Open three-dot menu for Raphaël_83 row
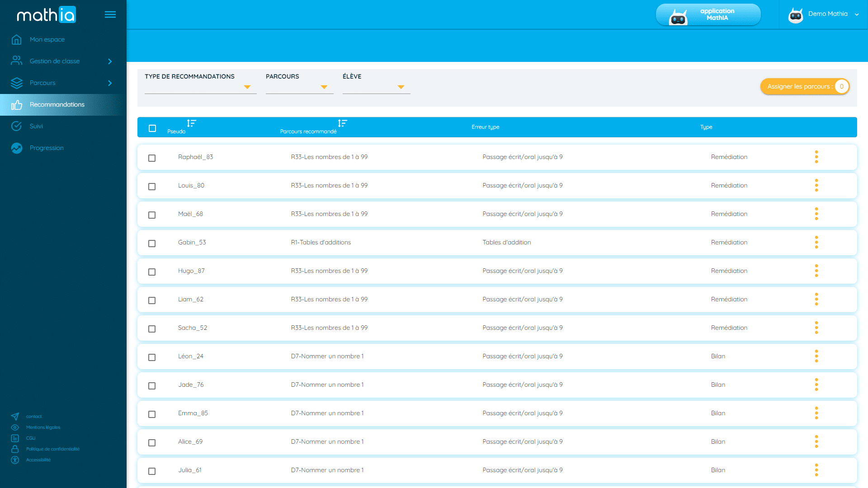The image size is (868, 488). point(816,157)
